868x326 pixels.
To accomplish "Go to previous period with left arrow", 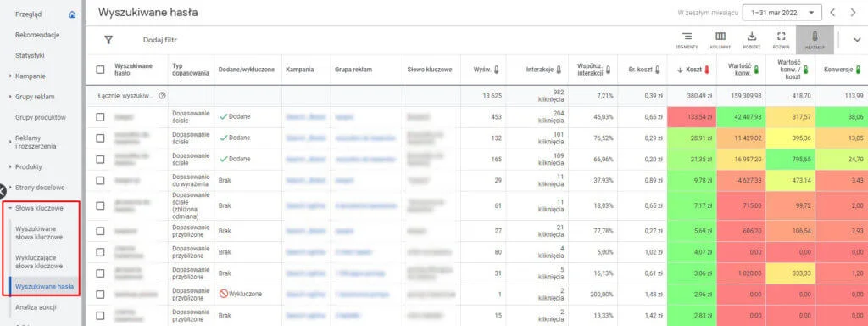I will [x=832, y=13].
